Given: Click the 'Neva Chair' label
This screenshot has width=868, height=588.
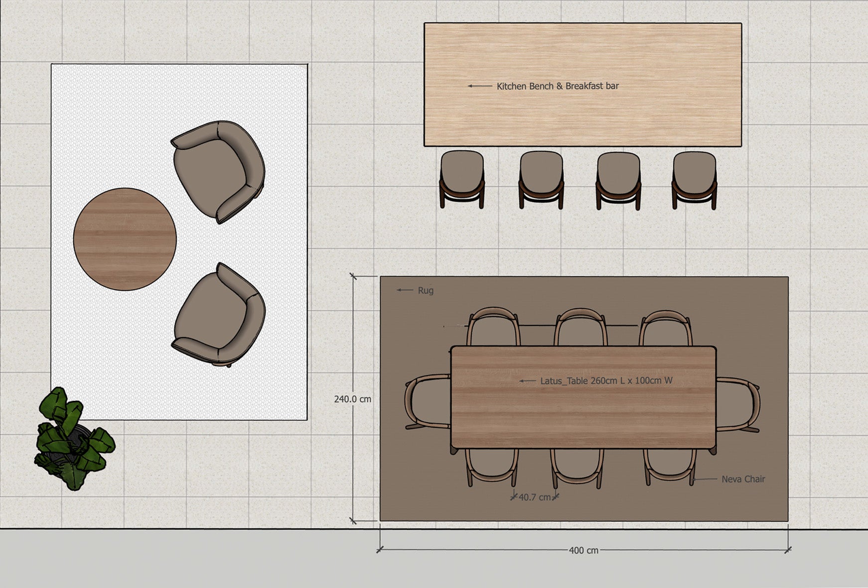Looking at the screenshot, I should point(743,479).
